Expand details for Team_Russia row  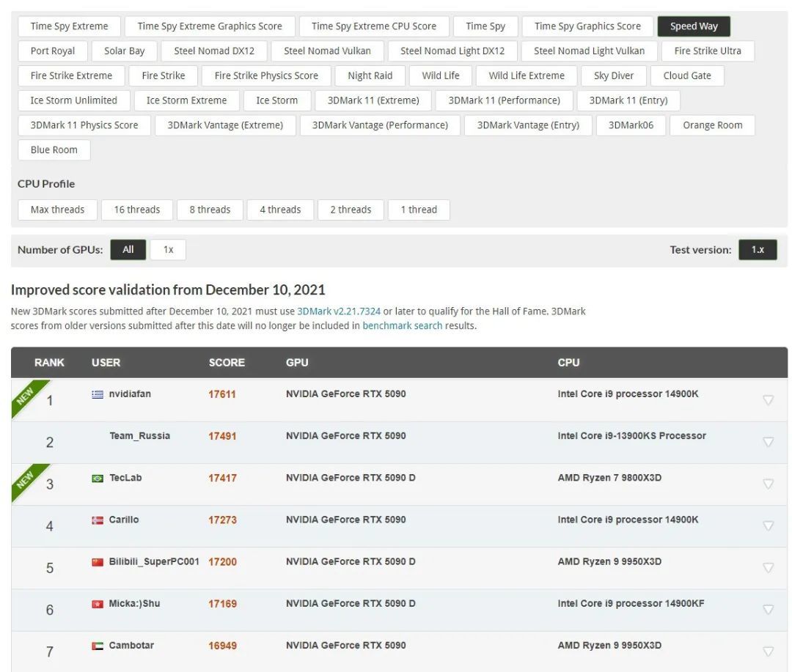[x=768, y=443]
